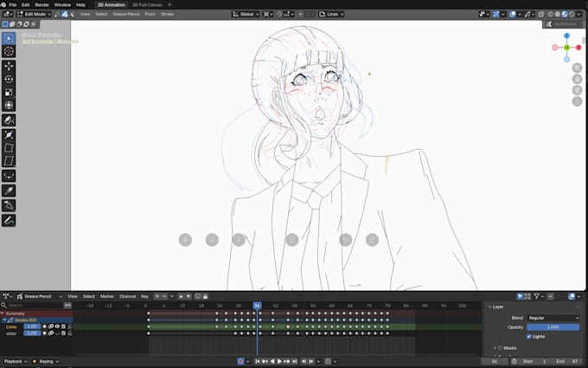Image resolution: width=588 pixels, height=368 pixels.
Task: Move layer up with up arrow icon
Action: [181, 296]
